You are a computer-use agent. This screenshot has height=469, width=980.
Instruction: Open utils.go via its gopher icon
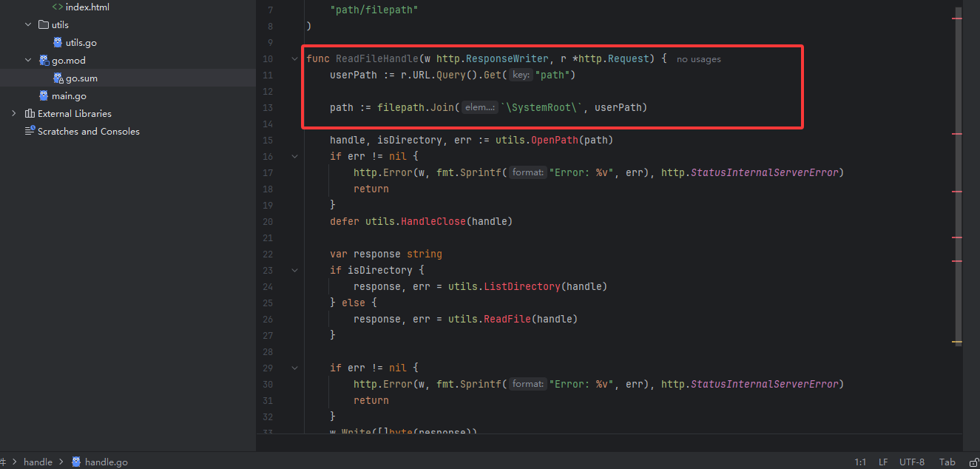[x=58, y=42]
